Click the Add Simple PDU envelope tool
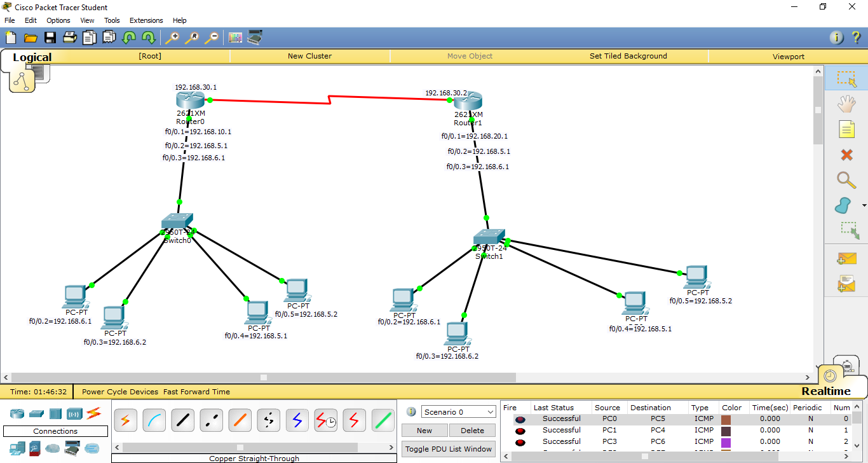 pyautogui.click(x=848, y=258)
